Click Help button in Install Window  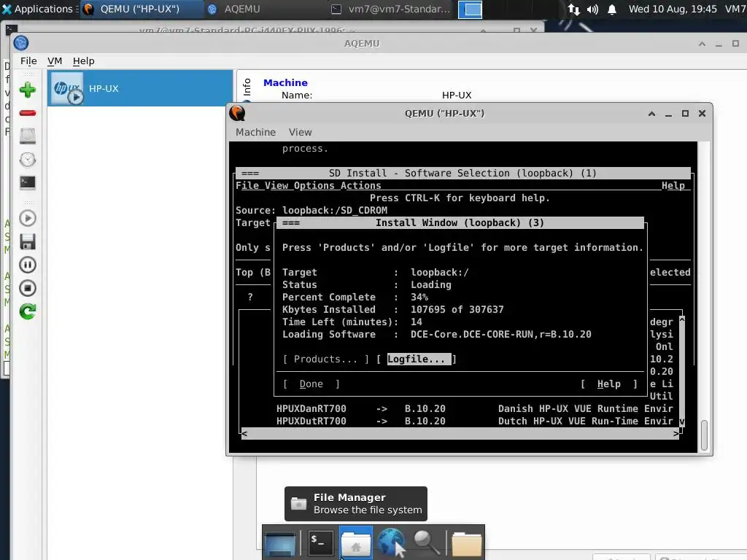coord(609,384)
